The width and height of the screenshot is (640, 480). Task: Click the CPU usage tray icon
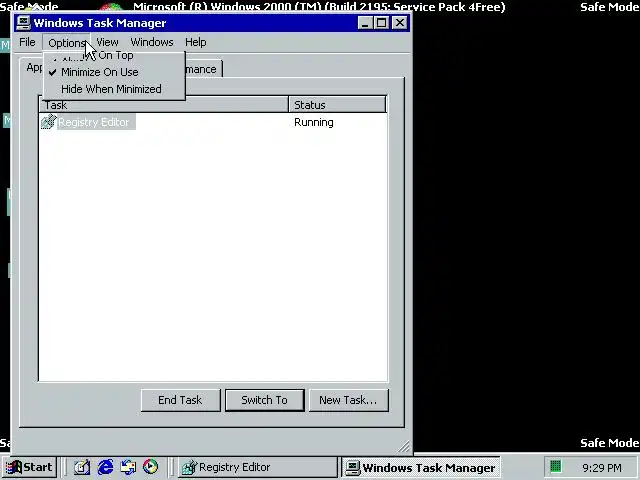556,466
